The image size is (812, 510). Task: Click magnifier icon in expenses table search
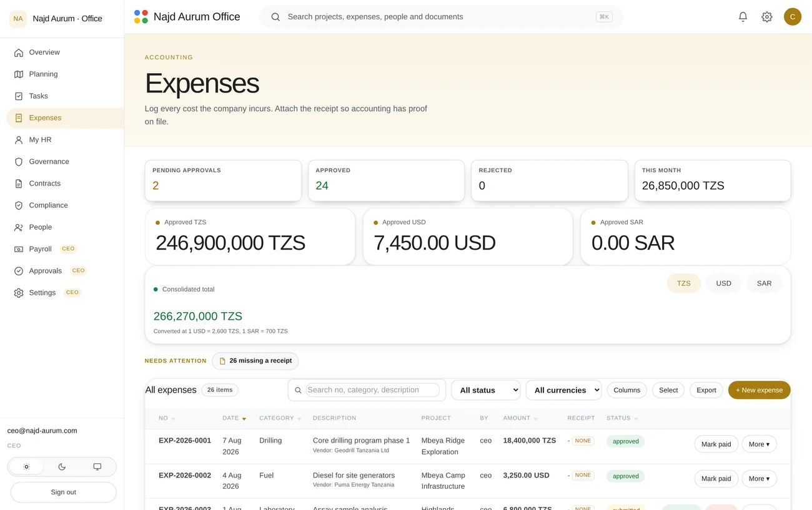pos(298,390)
